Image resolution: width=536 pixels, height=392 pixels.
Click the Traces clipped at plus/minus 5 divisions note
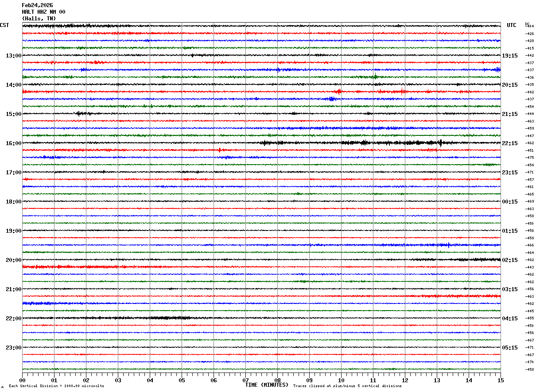(347, 386)
